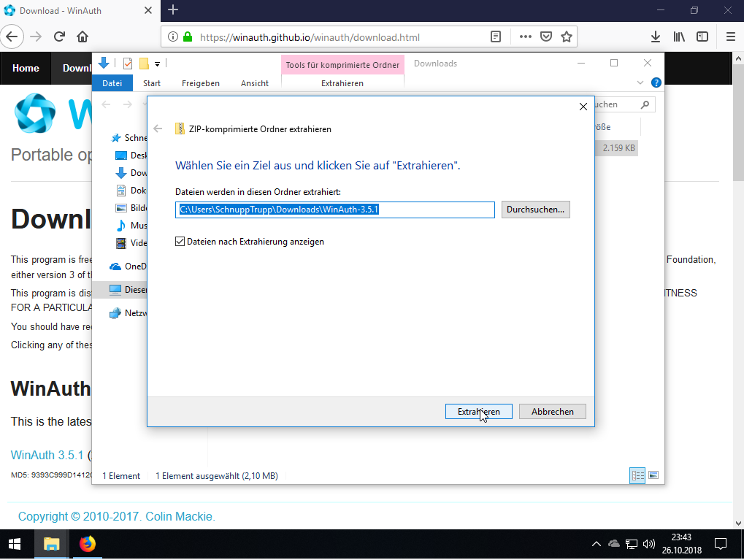Cancel extraction with the Abbrechen button

552,412
